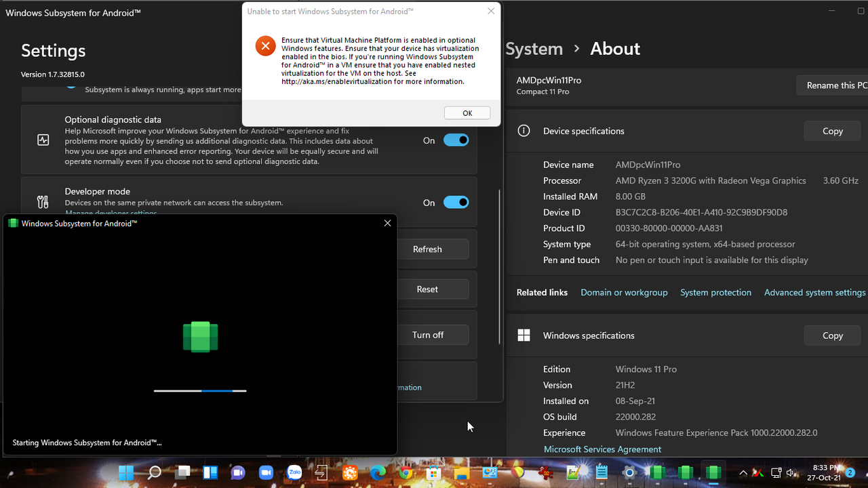This screenshot has height=488, width=868.
Task: Open the clock and date flyout
Action: click(x=825, y=472)
